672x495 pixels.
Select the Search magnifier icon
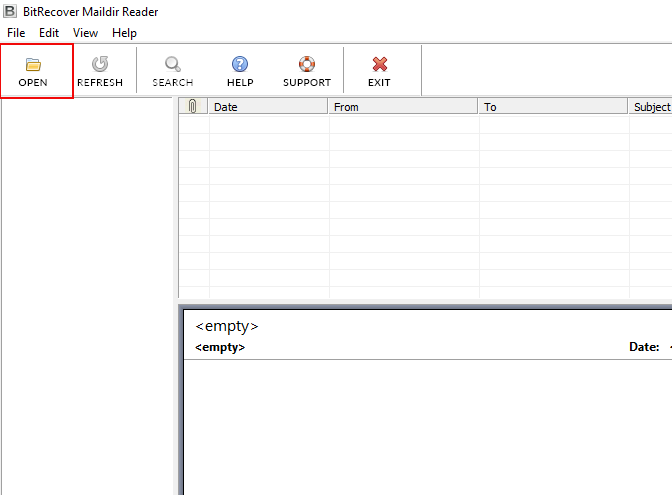click(x=172, y=65)
